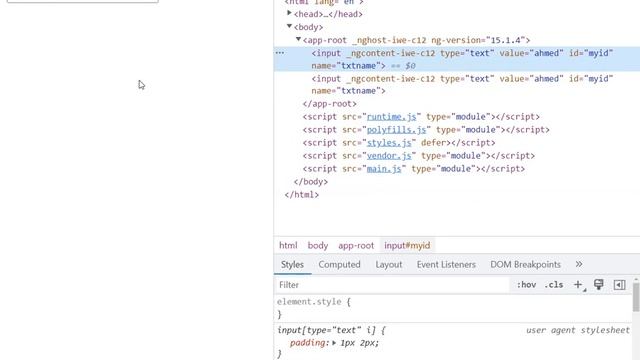The image size is (640, 360).
Task: Select body in the breadcrumb bar
Action: (318, 245)
